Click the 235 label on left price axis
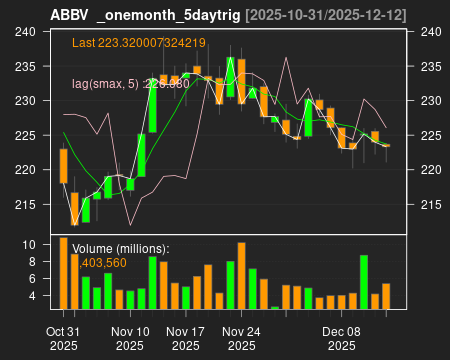This screenshot has height=360, width=450. tap(25, 67)
